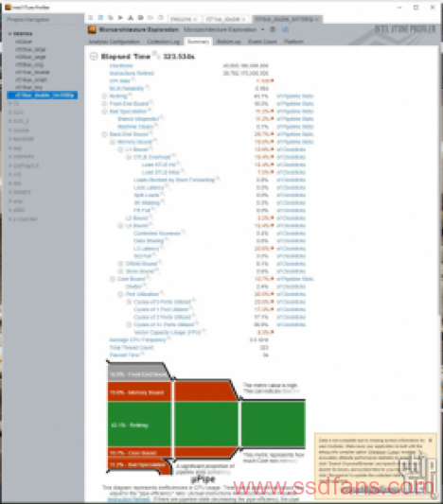Switch to the Collection Log tab
The image size is (443, 504).
click(163, 42)
